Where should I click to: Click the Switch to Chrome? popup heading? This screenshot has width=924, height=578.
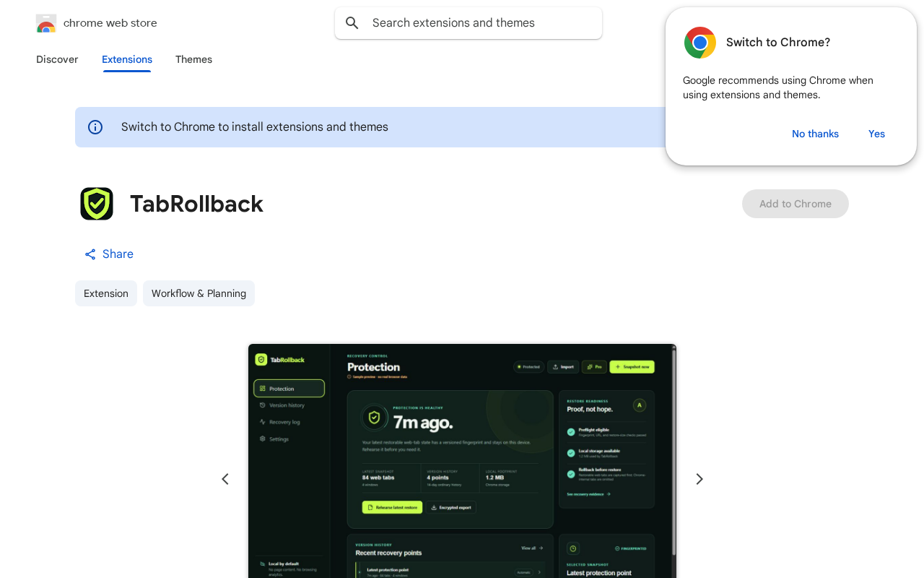point(778,43)
